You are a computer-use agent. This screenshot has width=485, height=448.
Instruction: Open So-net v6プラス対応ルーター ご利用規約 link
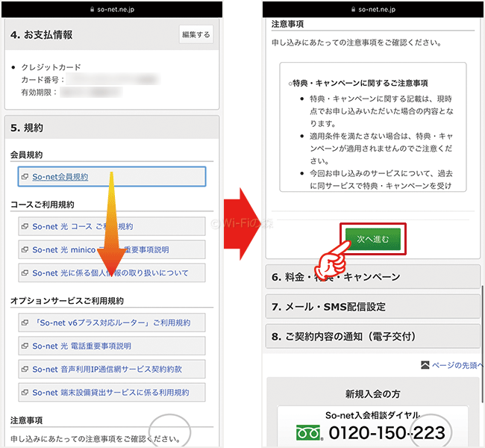(111, 323)
